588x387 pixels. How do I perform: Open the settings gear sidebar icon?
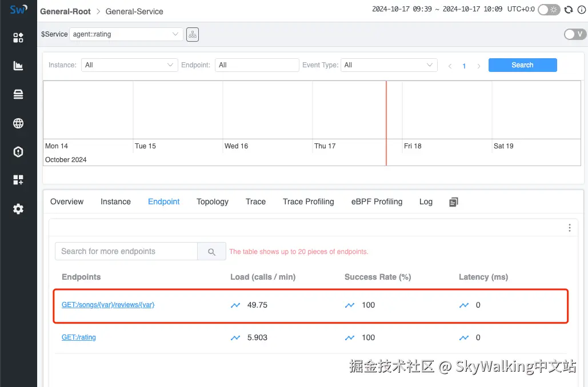pos(18,209)
